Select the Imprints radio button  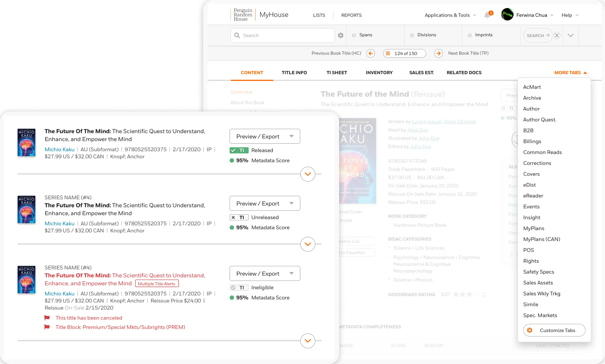[470, 35]
